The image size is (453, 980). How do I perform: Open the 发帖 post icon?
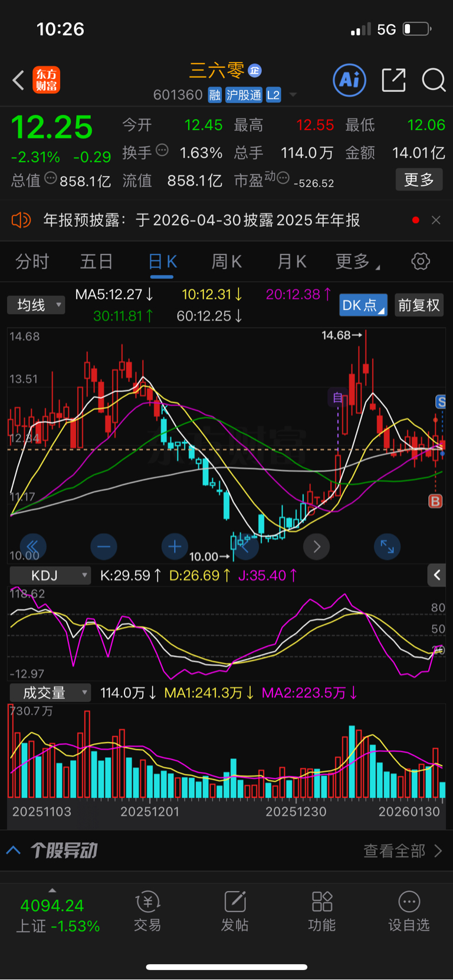235,911
